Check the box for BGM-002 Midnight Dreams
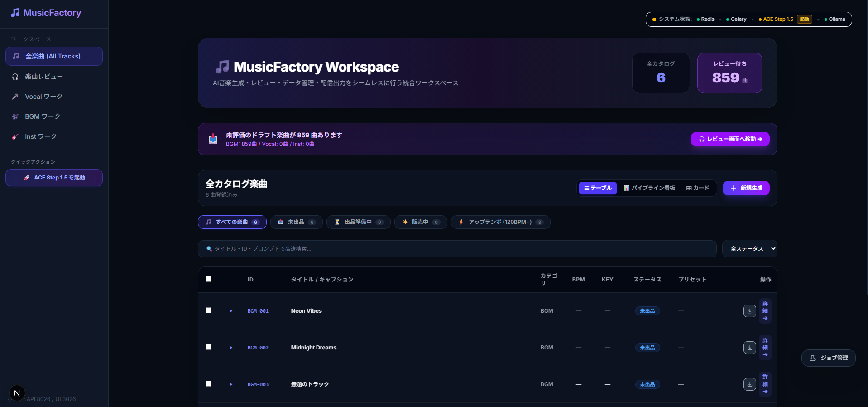868x407 pixels. pos(209,347)
